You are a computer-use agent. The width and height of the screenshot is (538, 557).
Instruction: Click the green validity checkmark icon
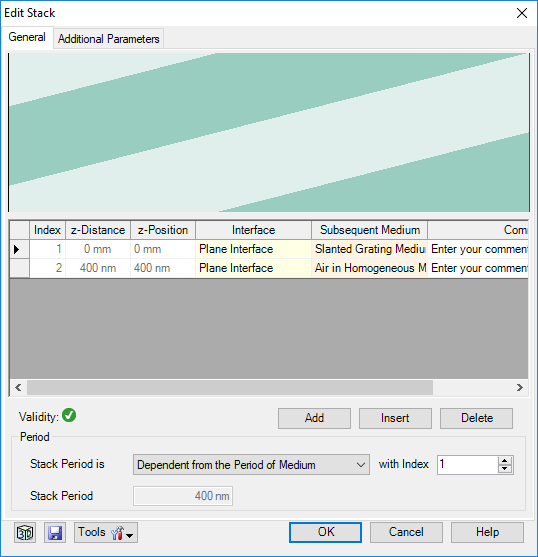[x=69, y=415]
